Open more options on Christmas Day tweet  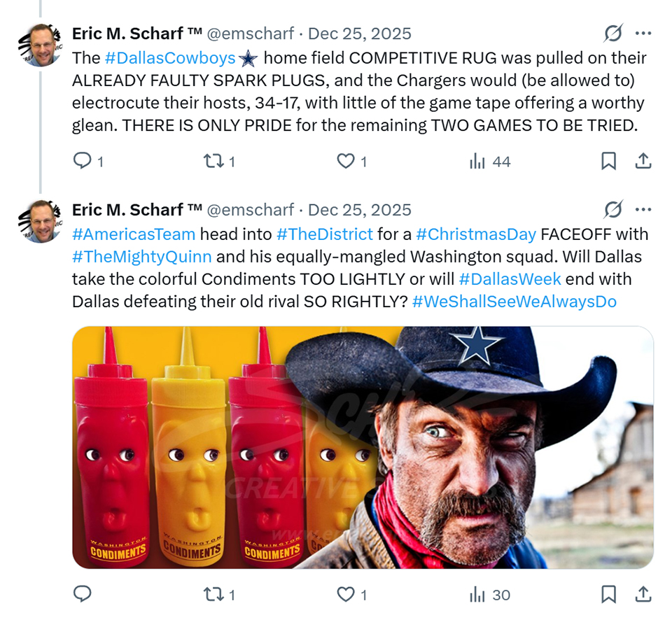pyautogui.click(x=643, y=210)
